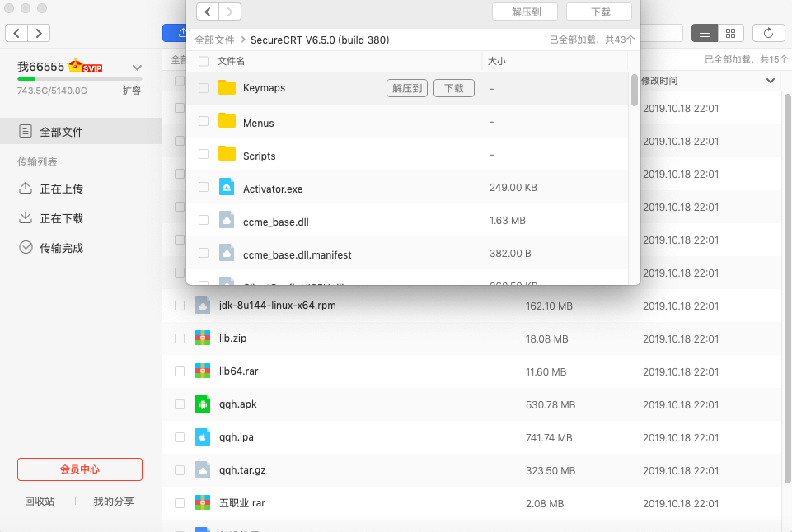792x532 pixels.
Task: Click the 五职业.rar archive icon
Action: tap(203, 502)
